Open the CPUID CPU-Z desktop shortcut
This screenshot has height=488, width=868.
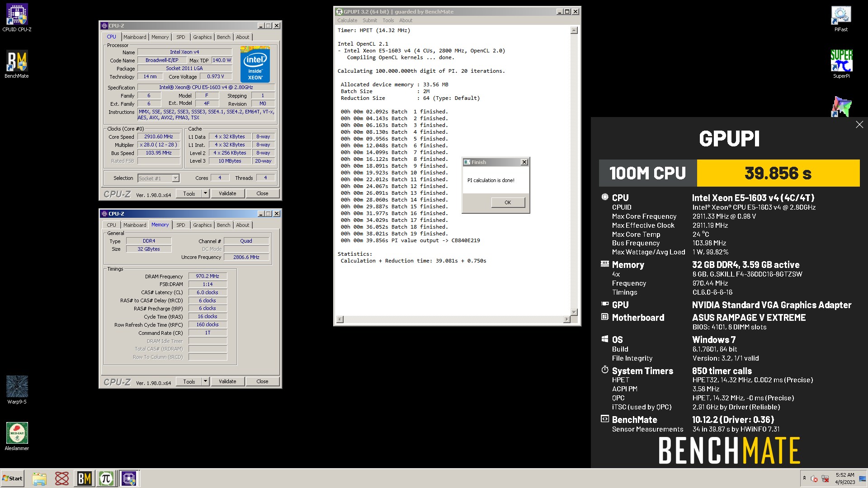17,18
